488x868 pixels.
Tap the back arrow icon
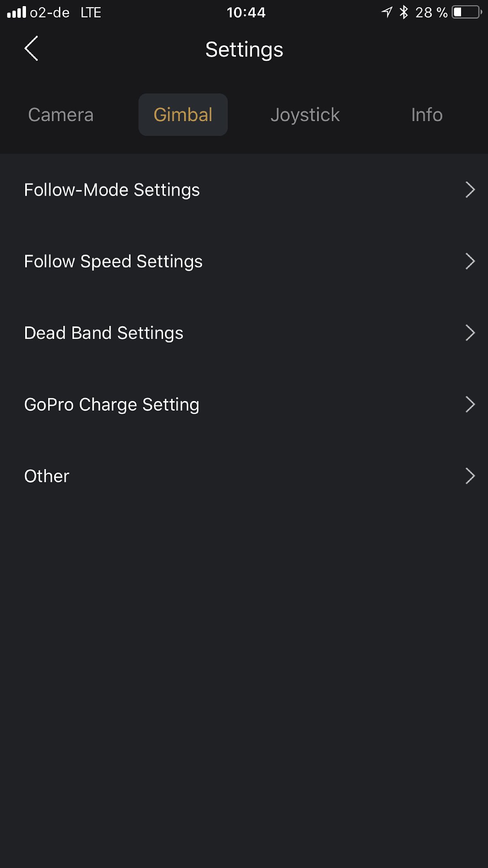[x=31, y=49]
